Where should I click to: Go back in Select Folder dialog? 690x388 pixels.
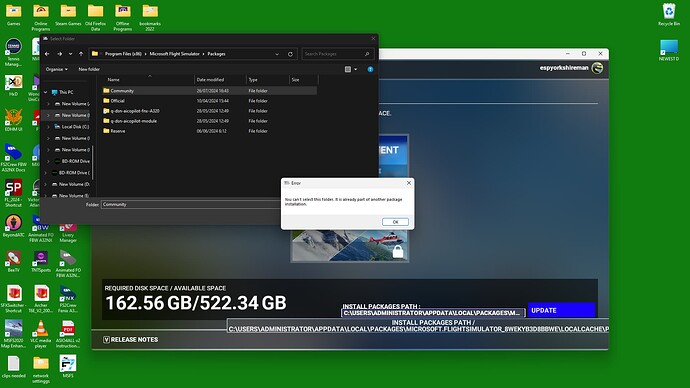point(48,54)
